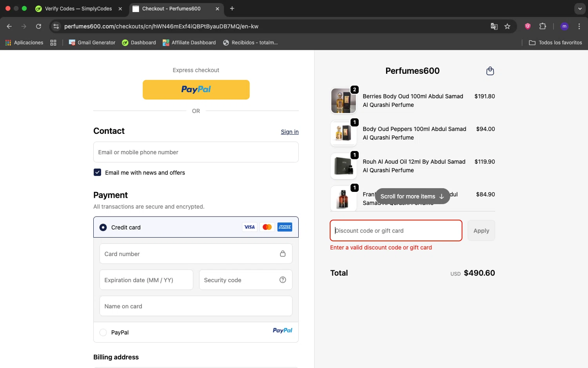
Task: Switch to Verify Codes — SimplyCodes tab
Action: (78, 9)
